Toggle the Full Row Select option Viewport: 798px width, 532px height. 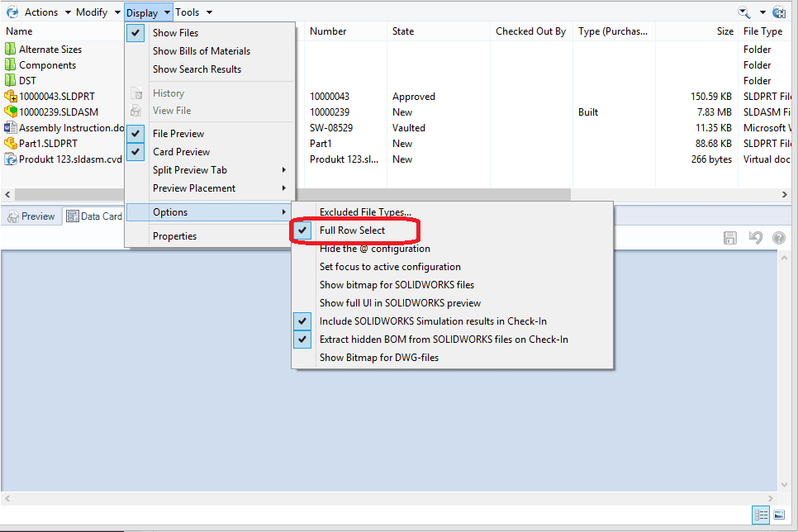(x=352, y=230)
